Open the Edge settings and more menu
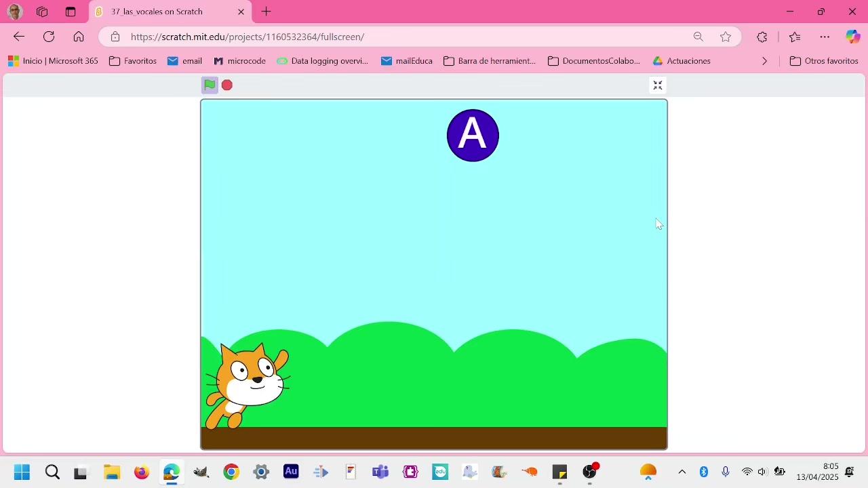Screen dimensions: 868x488 tap(825, 37)
